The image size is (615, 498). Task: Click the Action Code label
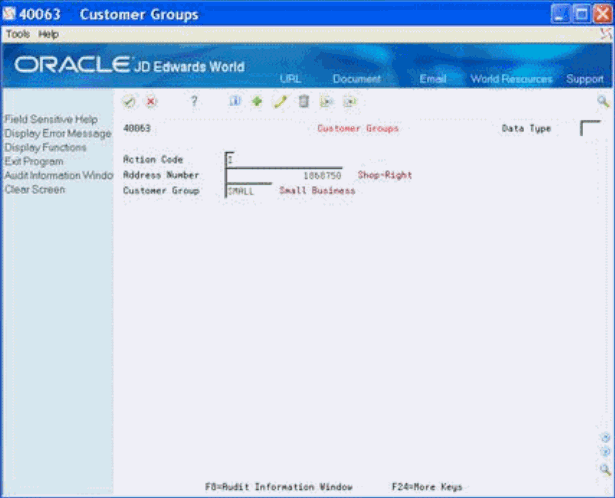coord(153,160)
